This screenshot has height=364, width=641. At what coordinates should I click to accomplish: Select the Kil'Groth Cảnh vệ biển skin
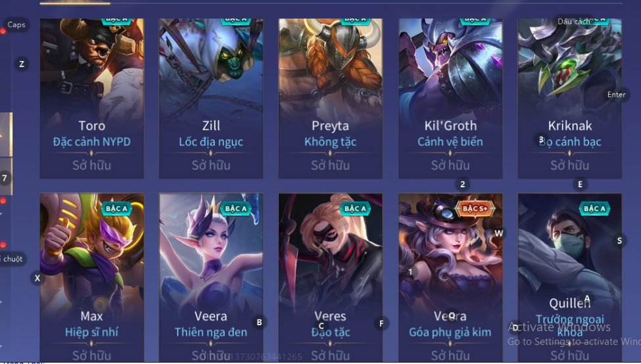click(x=450, y=98)
